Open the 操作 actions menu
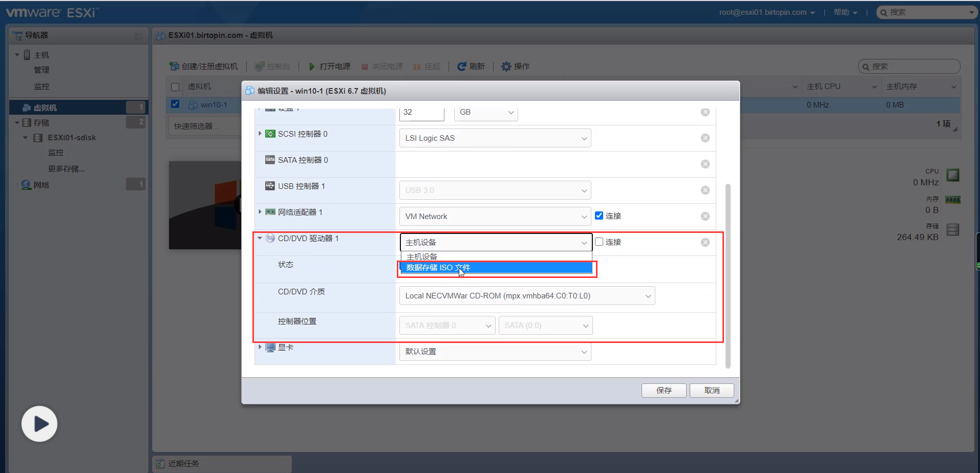The width and height of the screenshot is (980, 473). pyautogui.click(x=516, y=66)
